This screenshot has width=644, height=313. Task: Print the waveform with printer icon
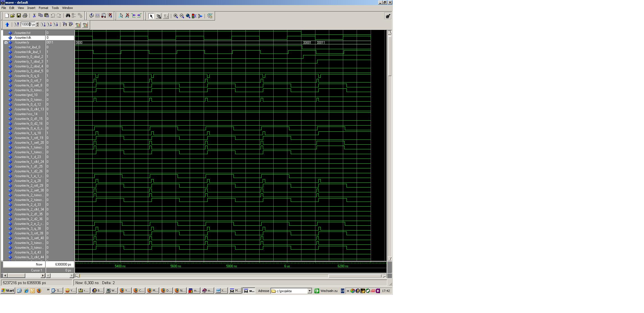[25, 16]
